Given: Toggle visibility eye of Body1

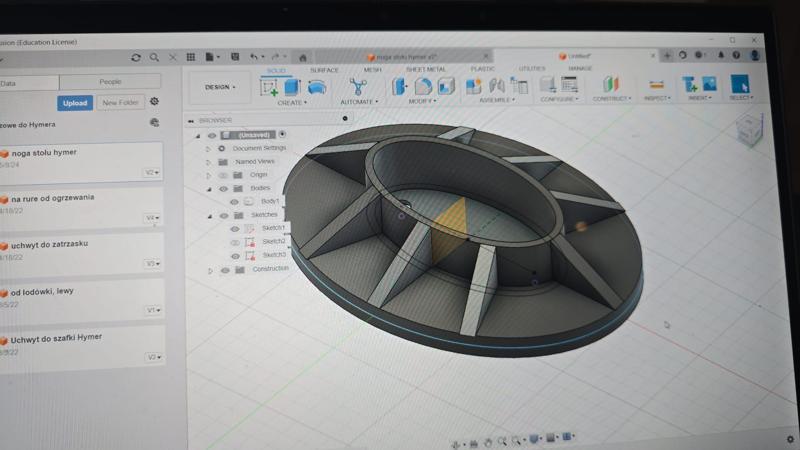Looking at the screenshot, I should tap(234, 201).
